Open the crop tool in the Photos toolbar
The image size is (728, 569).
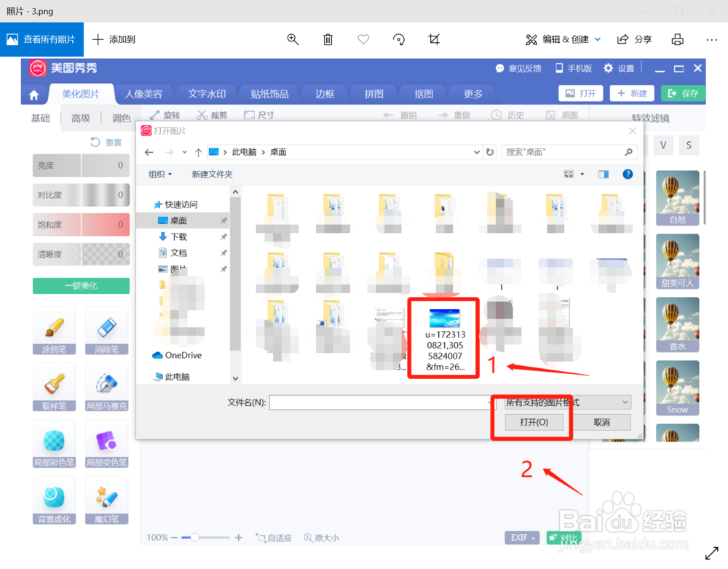coord(434,39)
